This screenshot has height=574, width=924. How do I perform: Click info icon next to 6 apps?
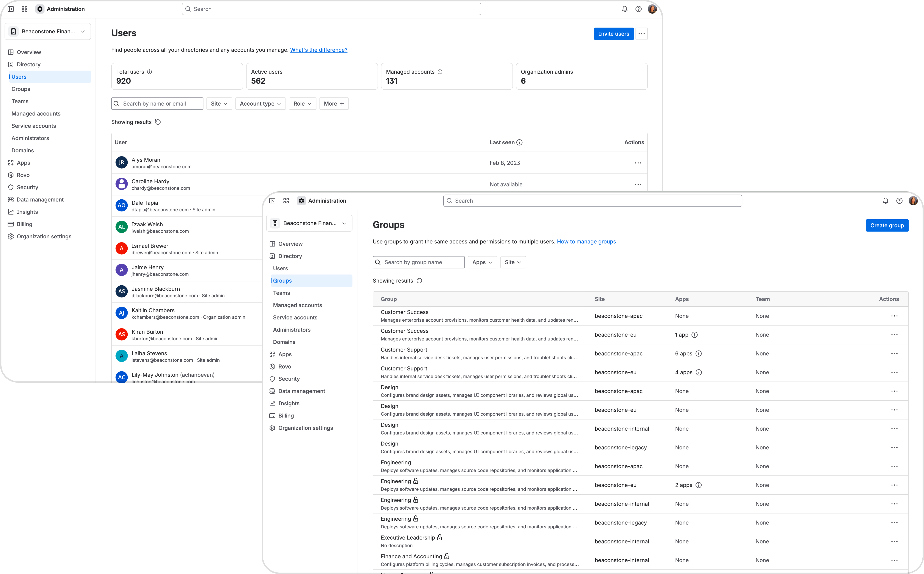point(699,353)
